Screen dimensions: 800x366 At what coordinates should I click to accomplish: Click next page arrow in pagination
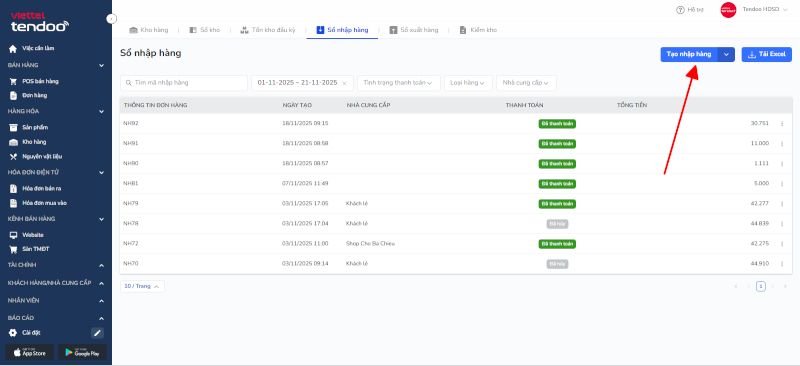(773, 286)
